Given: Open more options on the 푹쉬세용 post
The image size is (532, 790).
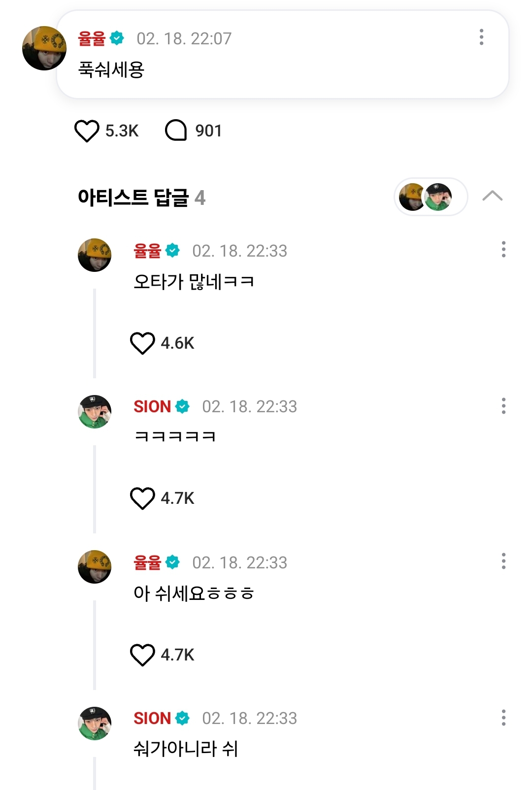Looking at the screenshot, I should [x=481, y=37].
